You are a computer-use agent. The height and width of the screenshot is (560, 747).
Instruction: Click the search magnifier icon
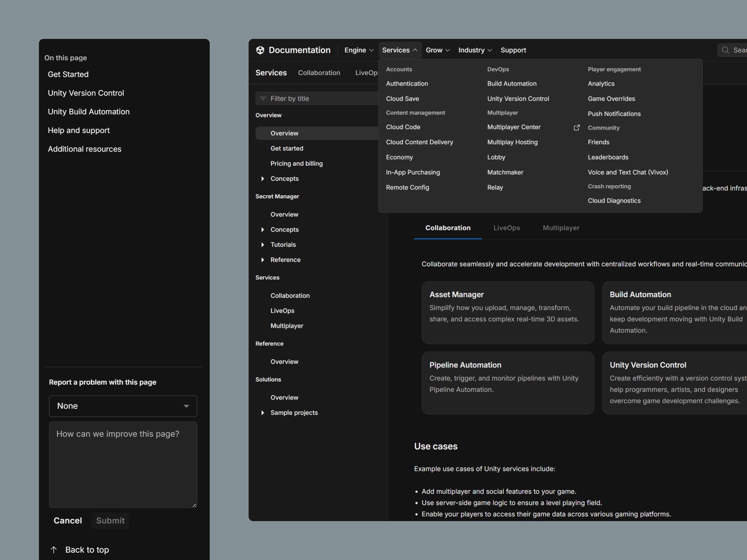[725, 50]
